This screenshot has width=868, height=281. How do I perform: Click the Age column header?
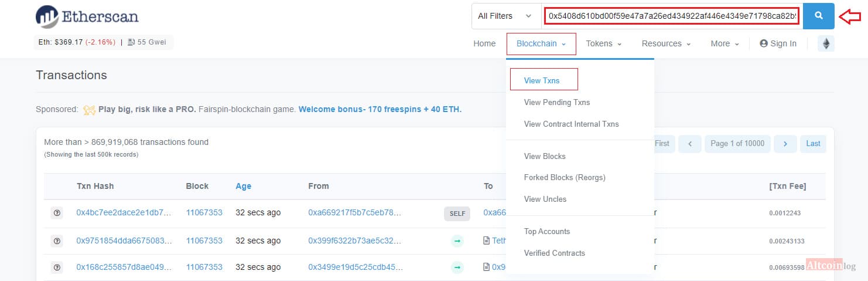[243, 186]
